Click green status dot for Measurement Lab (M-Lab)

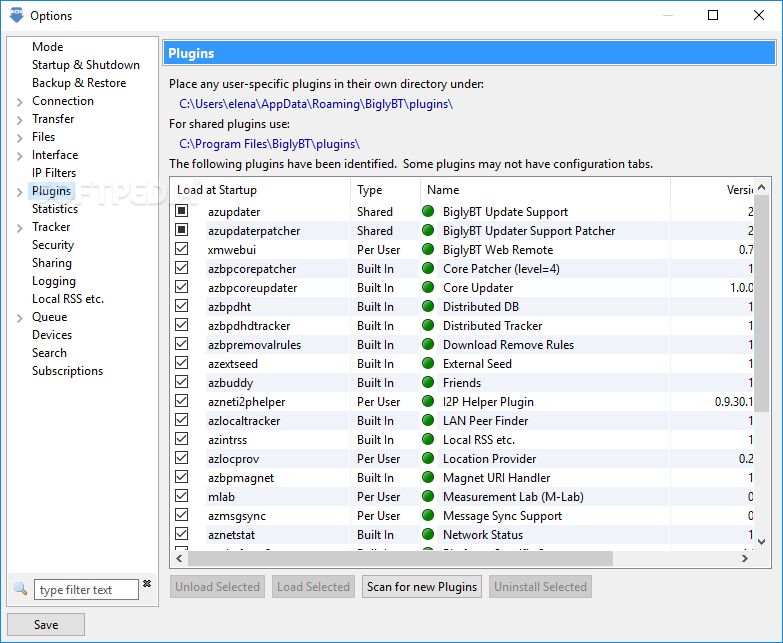click(x=428, y=496)
